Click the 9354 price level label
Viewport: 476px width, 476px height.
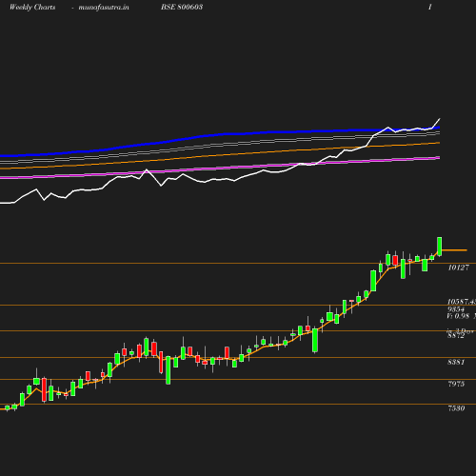456,309
